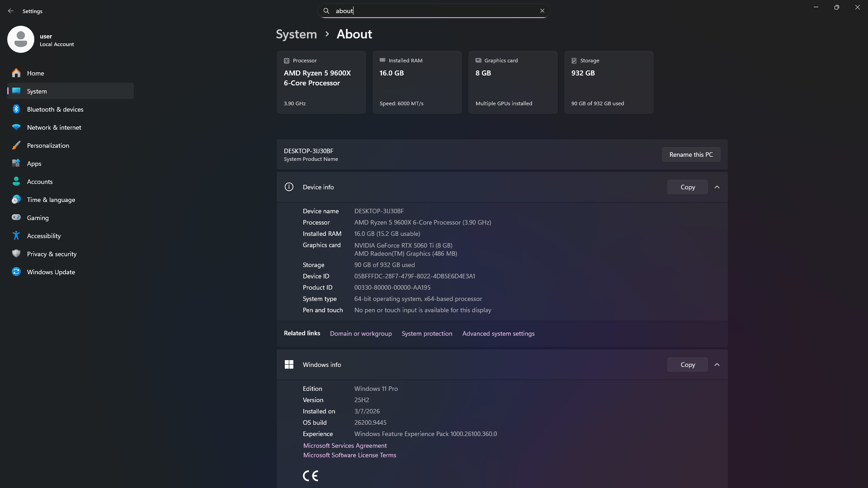Click the Windows Update sync icon
This screenshot has height=488, width=868.
click(x=16, y=272)
